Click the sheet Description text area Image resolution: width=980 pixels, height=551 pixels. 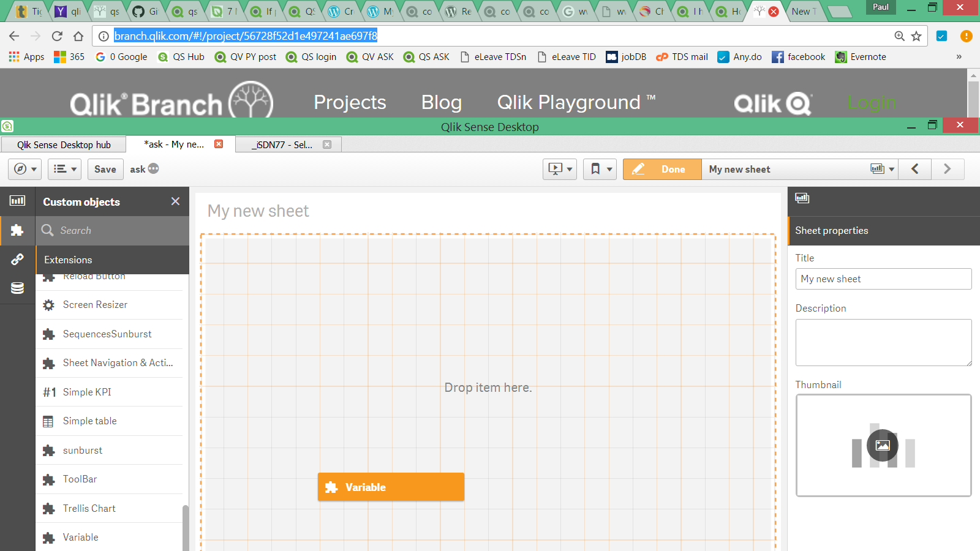pyautogui.click(x=883, y=342)
